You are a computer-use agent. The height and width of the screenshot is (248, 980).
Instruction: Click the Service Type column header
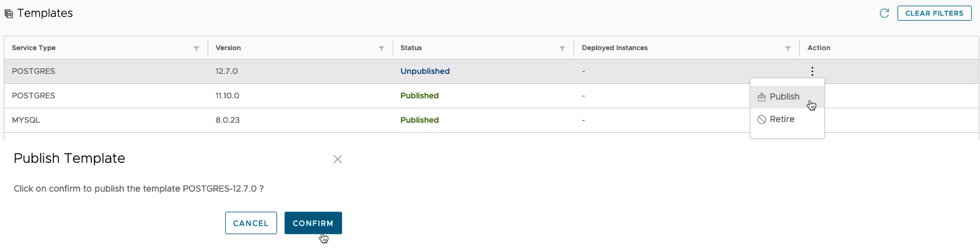[x=34, y=48]
